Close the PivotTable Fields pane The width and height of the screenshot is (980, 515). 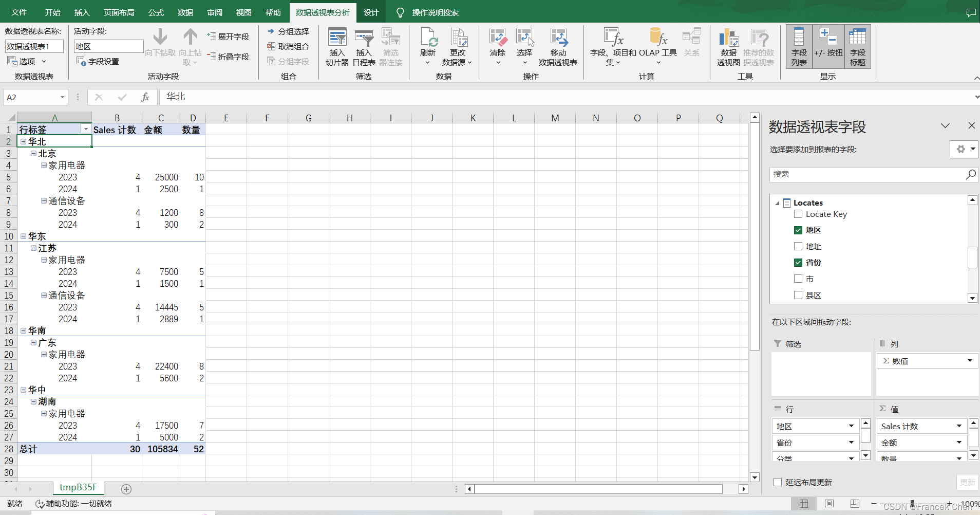pos(971,125)
